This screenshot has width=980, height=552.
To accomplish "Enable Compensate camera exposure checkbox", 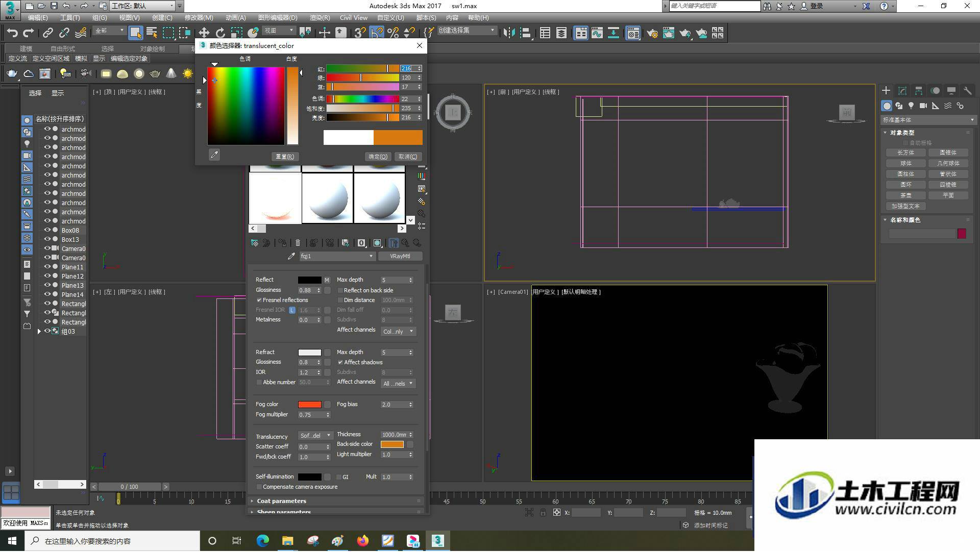I will [259, 487].
